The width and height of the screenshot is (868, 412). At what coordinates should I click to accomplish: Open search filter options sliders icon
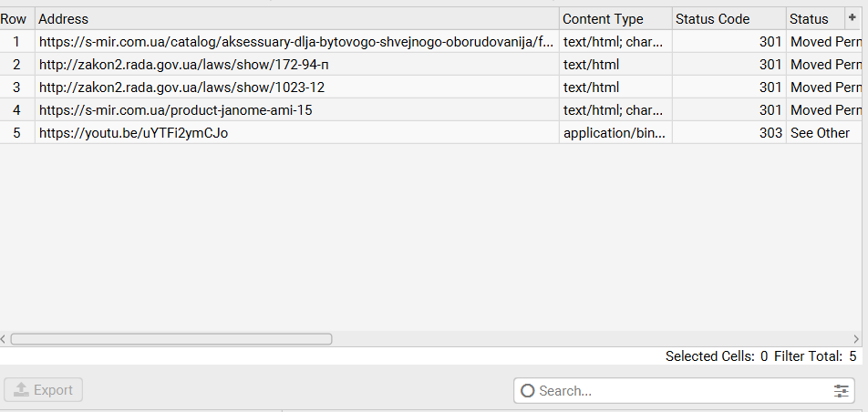coord(841,391)
